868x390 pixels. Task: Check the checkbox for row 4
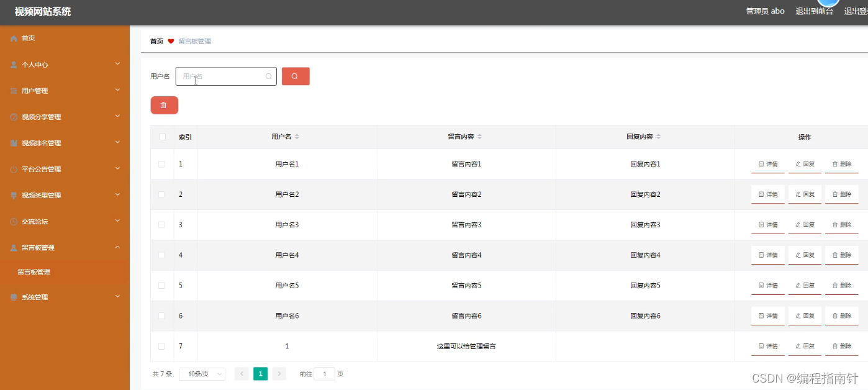click(162, 255)
